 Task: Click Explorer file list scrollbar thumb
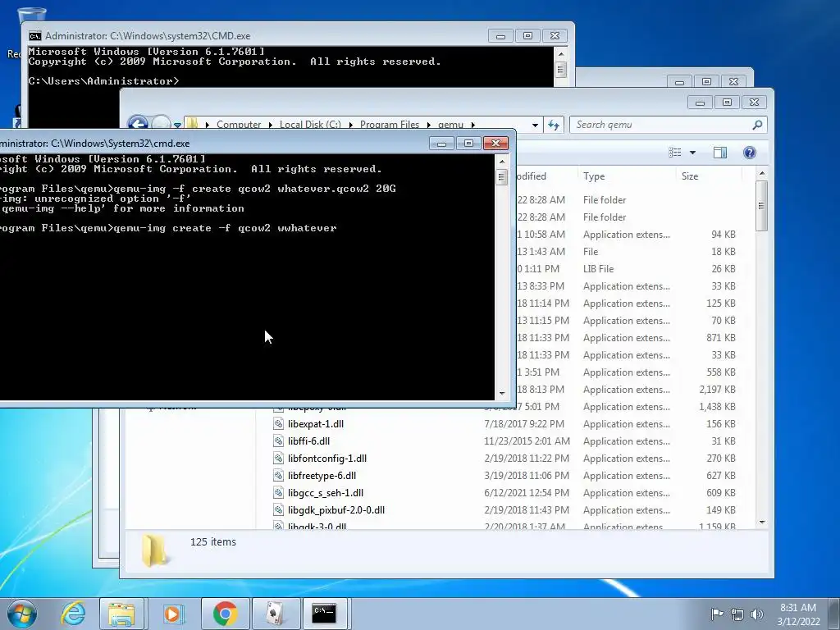pos(761,206)
